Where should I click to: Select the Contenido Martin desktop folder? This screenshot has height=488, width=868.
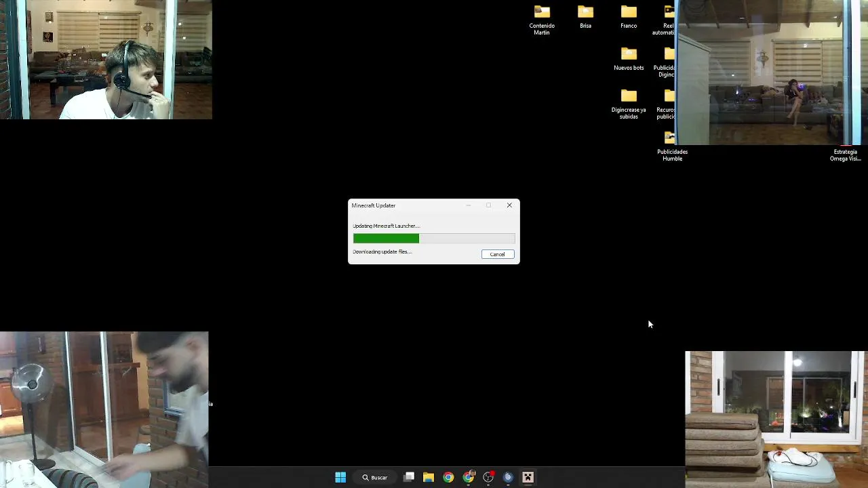pos(542,20)
